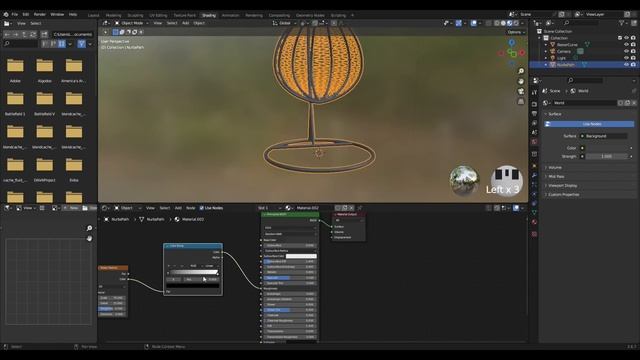
Task: Expand the Volume panel
Action: tap(555, 168)
